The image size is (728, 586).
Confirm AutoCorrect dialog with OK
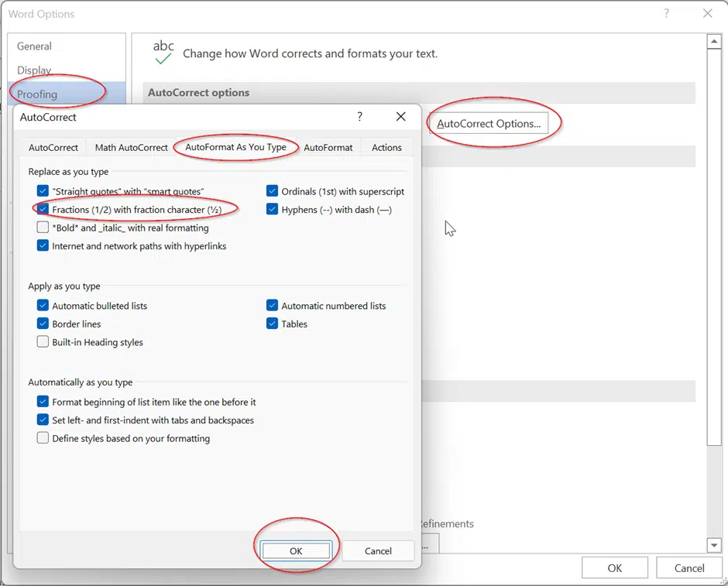(296, 550)
